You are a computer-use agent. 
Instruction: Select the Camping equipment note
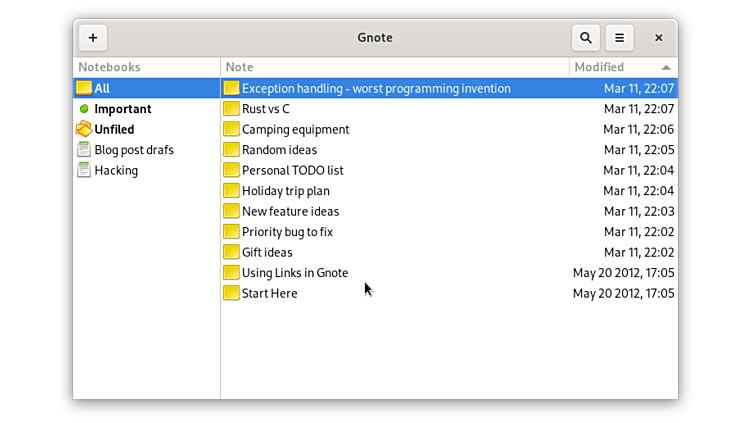click(295, 130)
